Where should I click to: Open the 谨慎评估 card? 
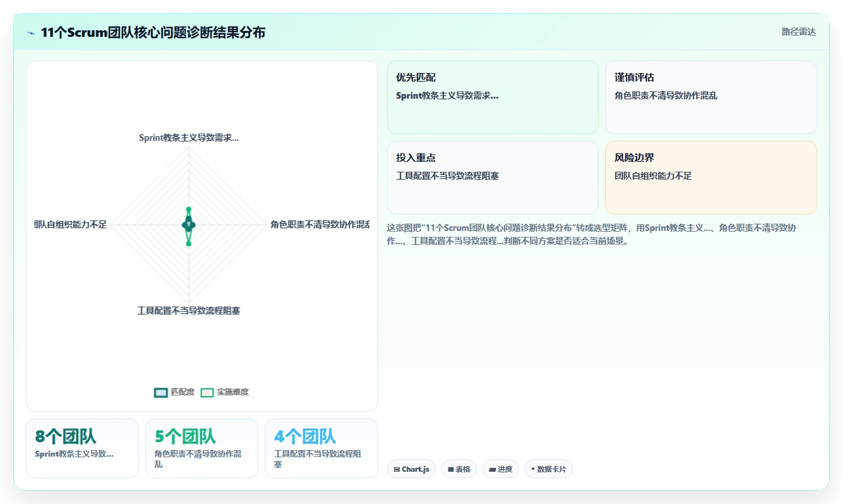click(711, 97)
